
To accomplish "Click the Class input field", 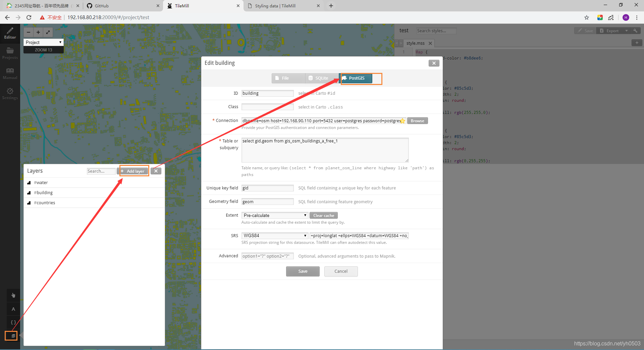I will point(267,107).
